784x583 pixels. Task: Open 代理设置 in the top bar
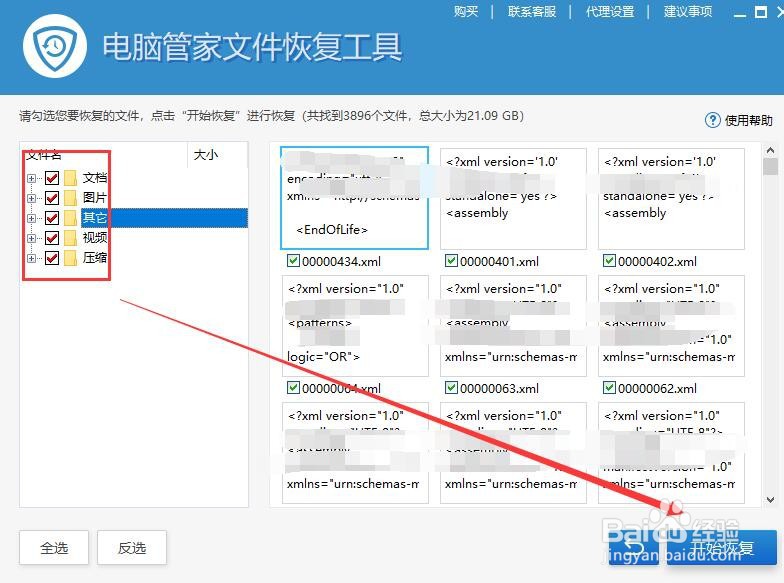coord(610,12)
